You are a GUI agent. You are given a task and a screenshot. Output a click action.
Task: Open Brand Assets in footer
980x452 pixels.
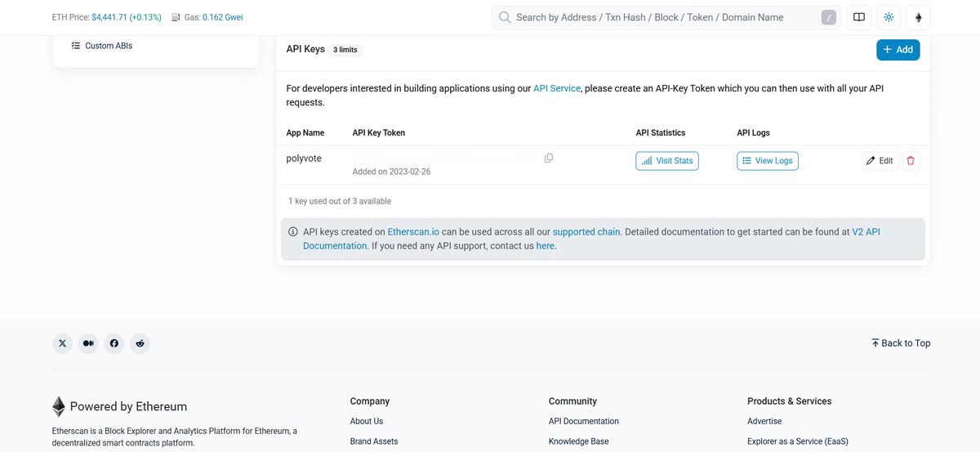pyautogui.click(x=374, y=441)
